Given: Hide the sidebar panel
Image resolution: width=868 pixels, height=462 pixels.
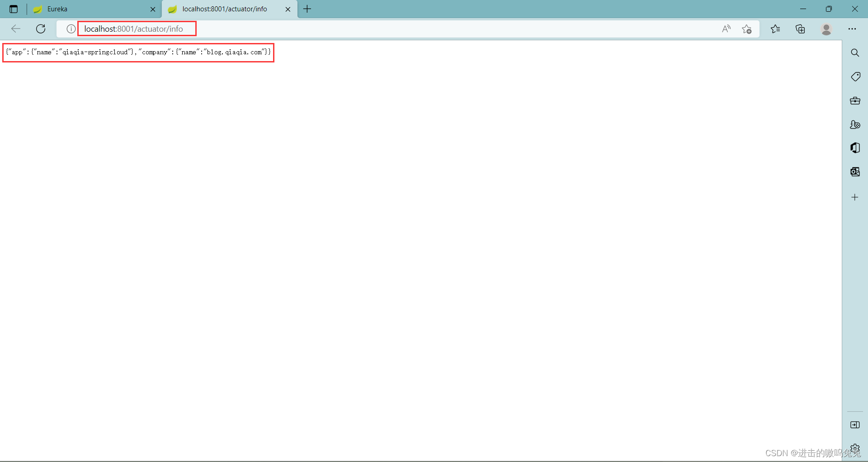Looking at the screenshot, I should pyautogui.click(x=855, y=425).
